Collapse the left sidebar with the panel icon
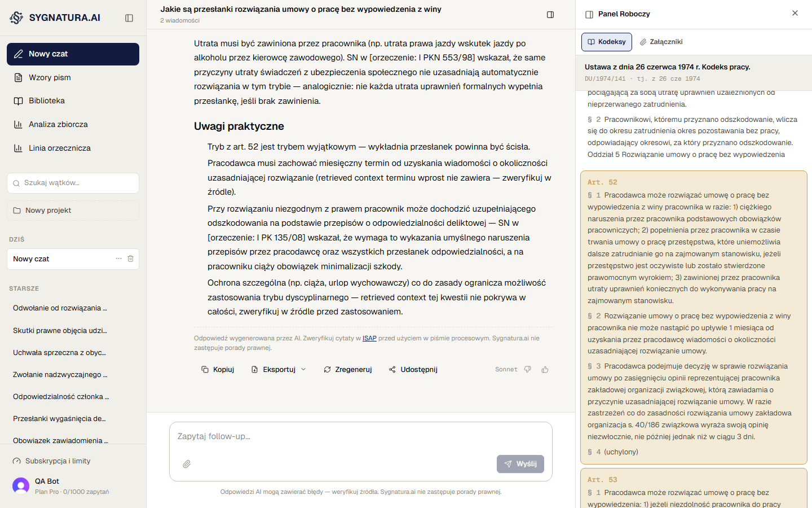812x508 pixels. pos(129,18)
